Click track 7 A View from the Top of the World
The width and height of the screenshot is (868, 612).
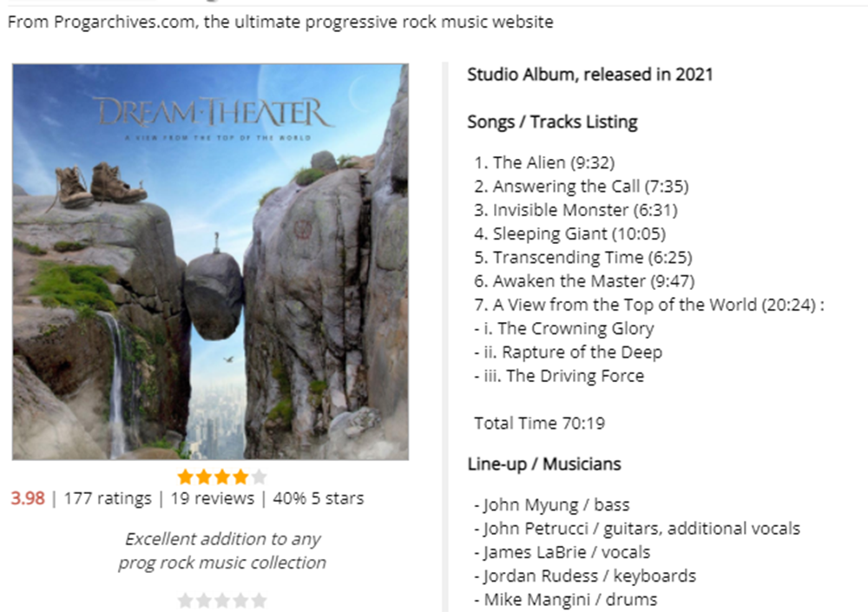coord(648,305)
